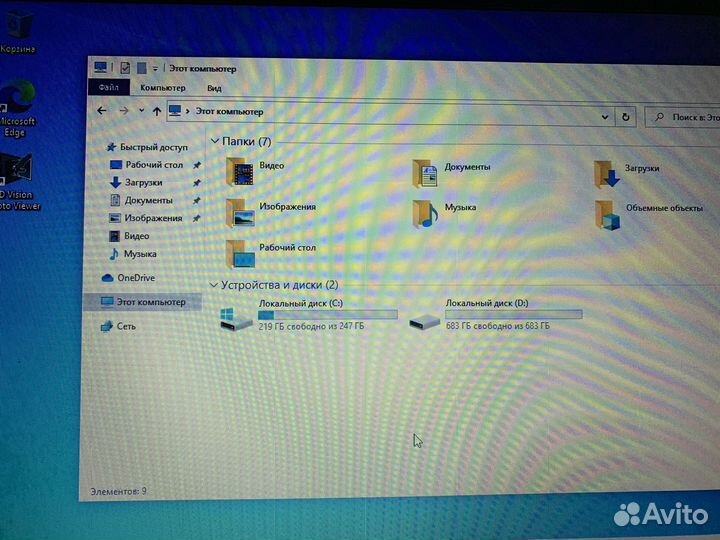Open the recent locations dropdown arrow
This screenshot has height=540, width=720.
(141, 111)
